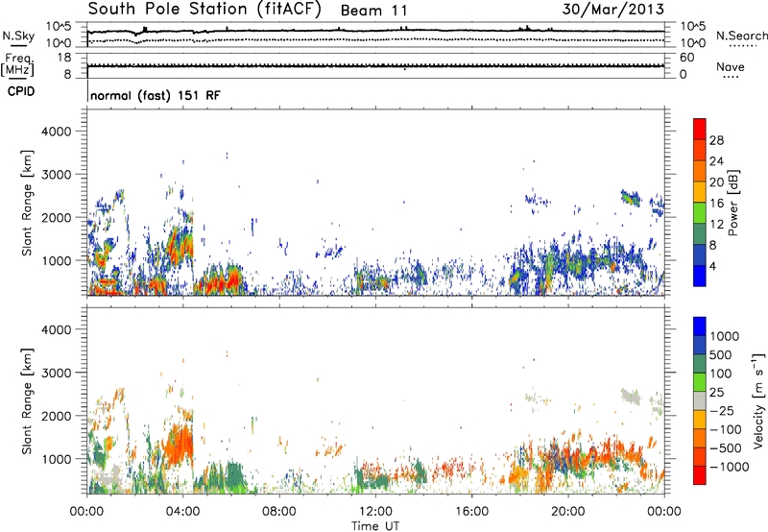Click the 500 tick on velocity colorbar

tap(723, 355)
